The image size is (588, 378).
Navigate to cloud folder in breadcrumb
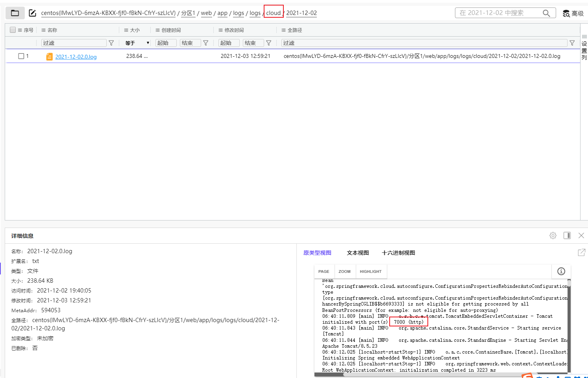coord(273,13)
